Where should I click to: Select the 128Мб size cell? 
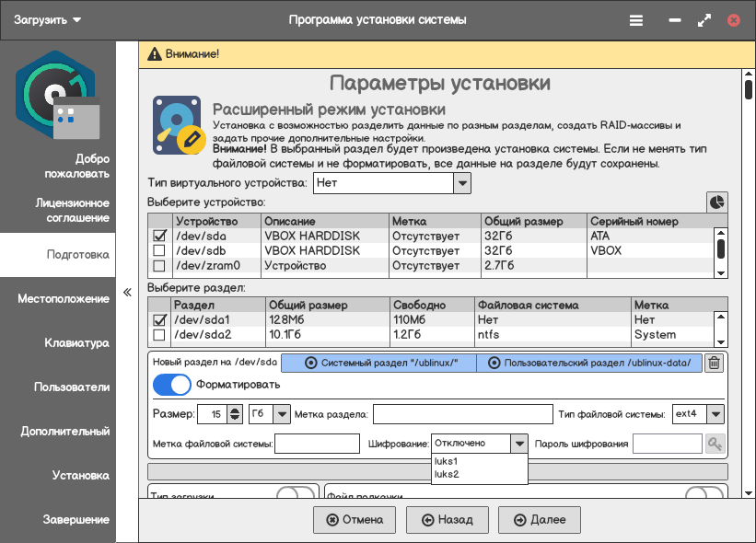[328, 319]
